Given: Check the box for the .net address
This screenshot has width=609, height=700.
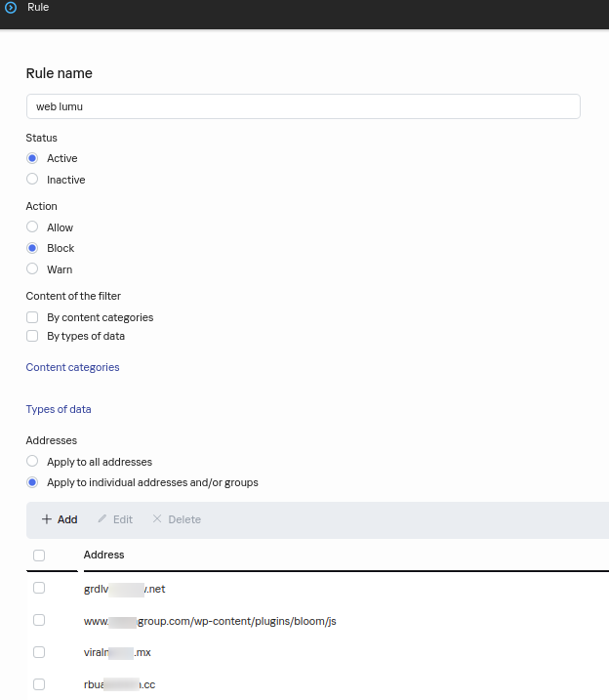Looking at the screenshot, I should tap(39, 588).
